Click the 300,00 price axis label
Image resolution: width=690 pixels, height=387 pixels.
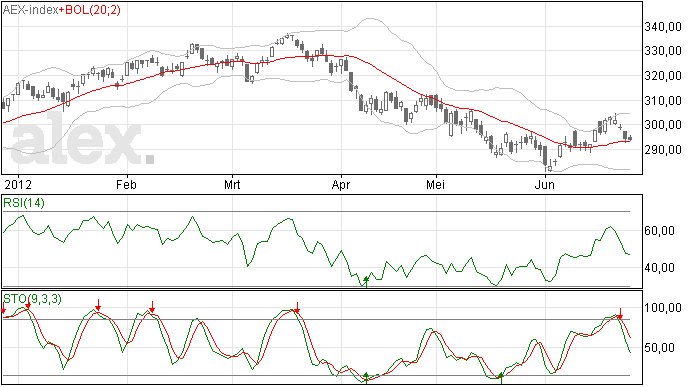pyautogui.click(x=663, y=125)
